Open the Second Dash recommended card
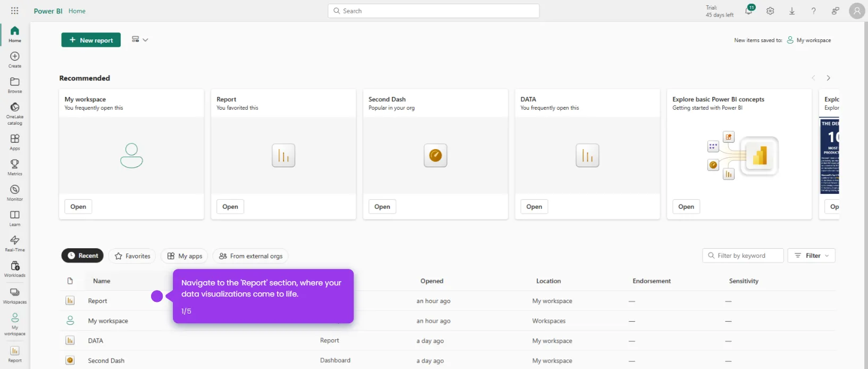The width and height of the screenshot is (868, 369). click(382, 207)
